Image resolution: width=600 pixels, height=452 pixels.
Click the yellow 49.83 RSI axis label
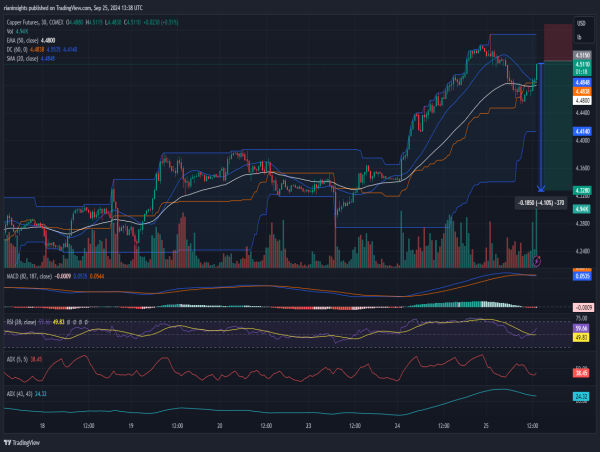click(581, 338)
